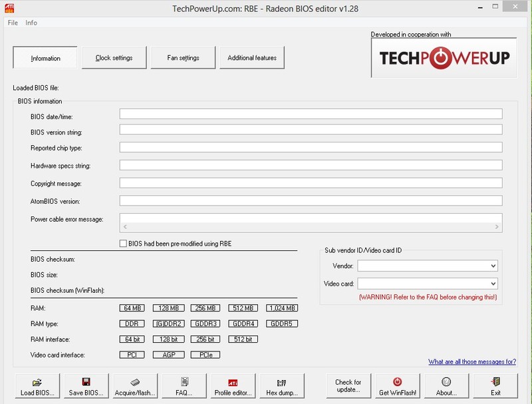Click the 512 bit RAM interface indicator
This screenshot has width=532, height=404.
click(243, 339)
